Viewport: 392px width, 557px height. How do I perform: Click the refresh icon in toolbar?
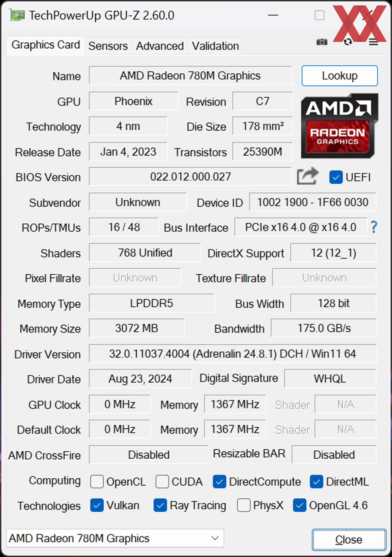pyautogui.click(x=348, y=42)
